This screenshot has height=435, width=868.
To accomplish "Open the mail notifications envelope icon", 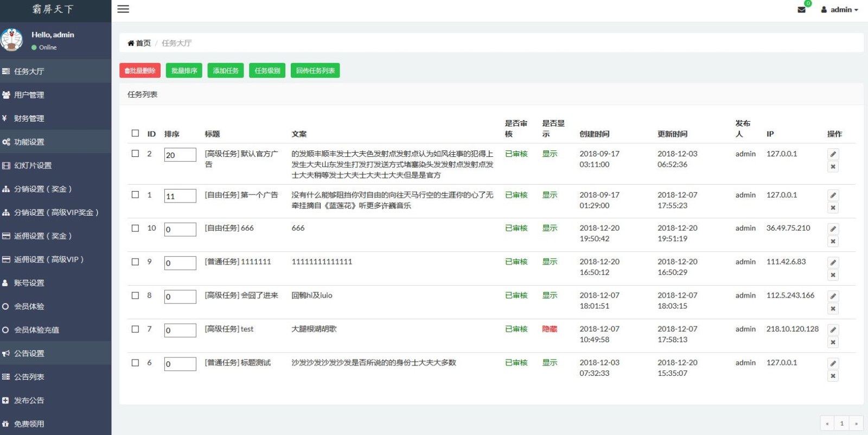I will [801, 10].
